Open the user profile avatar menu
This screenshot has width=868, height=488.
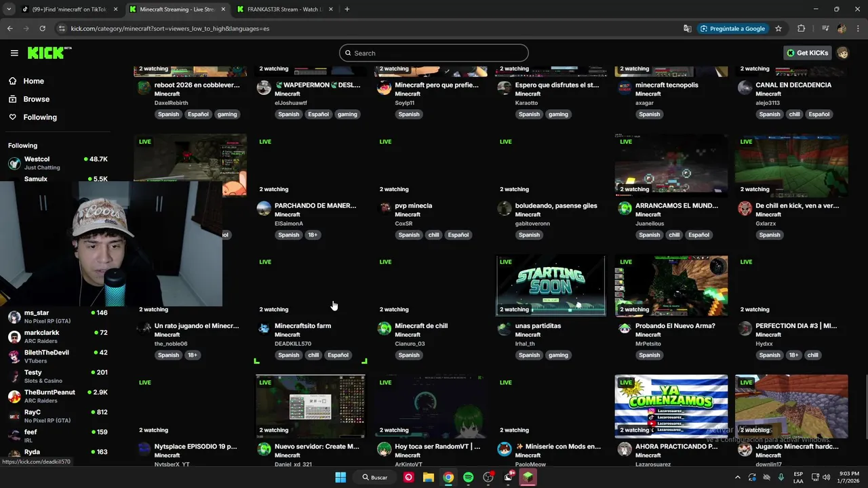tap(843, 53)
